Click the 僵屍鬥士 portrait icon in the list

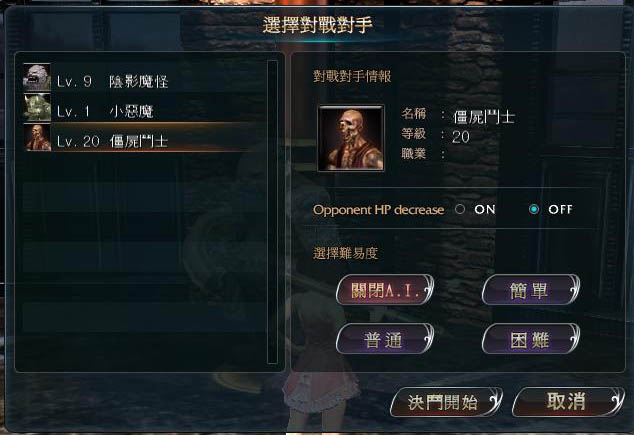pyautogui.click(x=37, y=138)
